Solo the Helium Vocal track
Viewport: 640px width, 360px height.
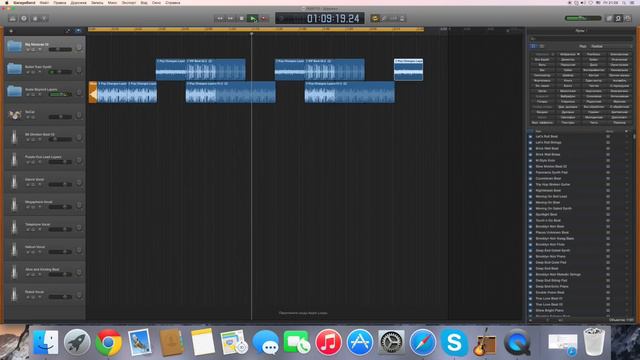33,252
